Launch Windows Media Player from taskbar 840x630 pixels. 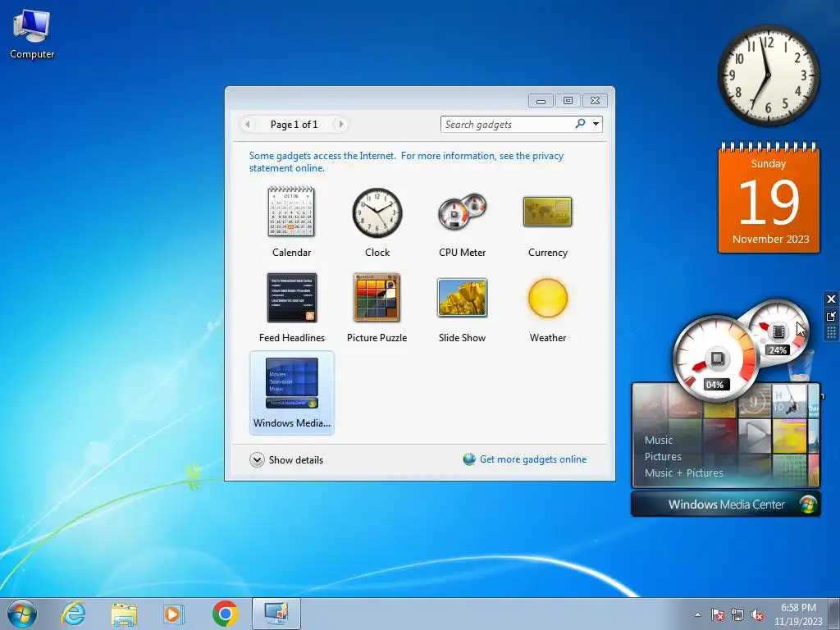pos(174,614)
